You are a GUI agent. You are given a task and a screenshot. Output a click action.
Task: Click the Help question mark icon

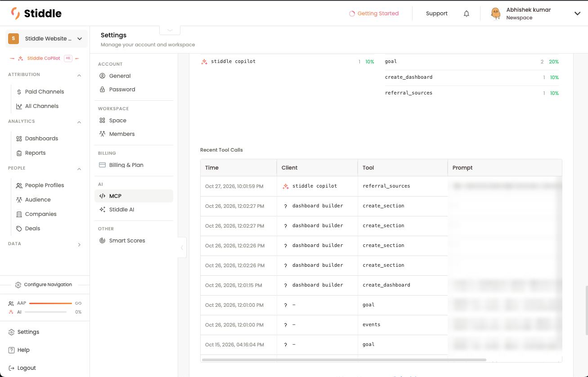(12, 350)
